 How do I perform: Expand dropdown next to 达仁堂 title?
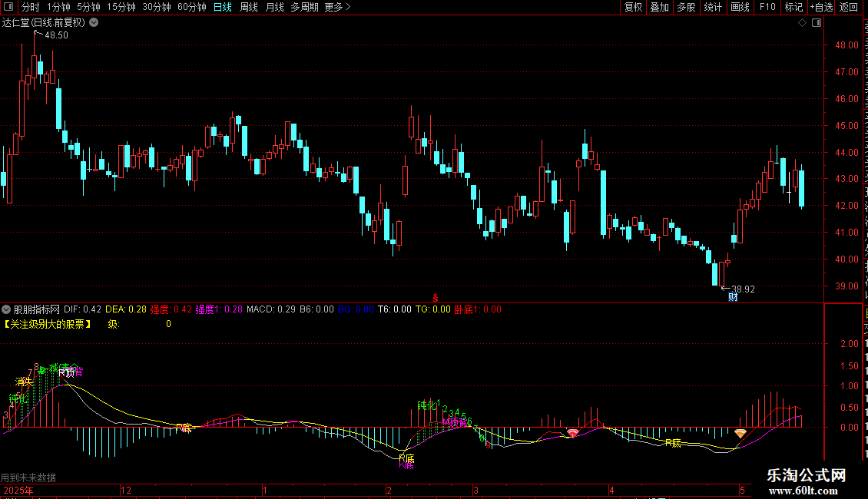(94, 23)
